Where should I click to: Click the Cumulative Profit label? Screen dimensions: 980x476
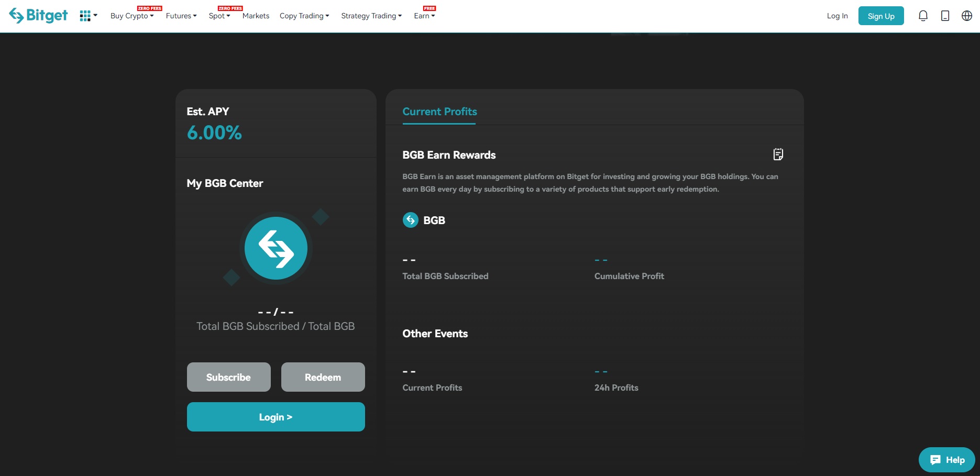coord(629,276)
